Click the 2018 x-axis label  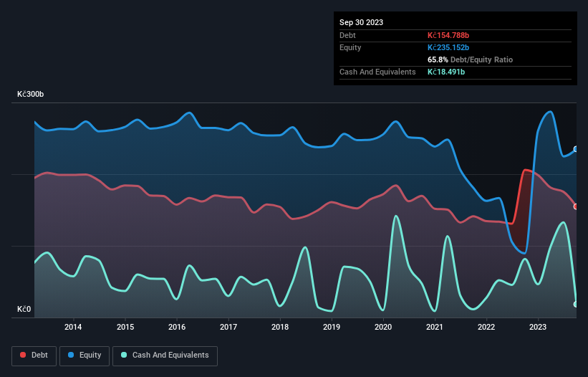pos(280,327)
